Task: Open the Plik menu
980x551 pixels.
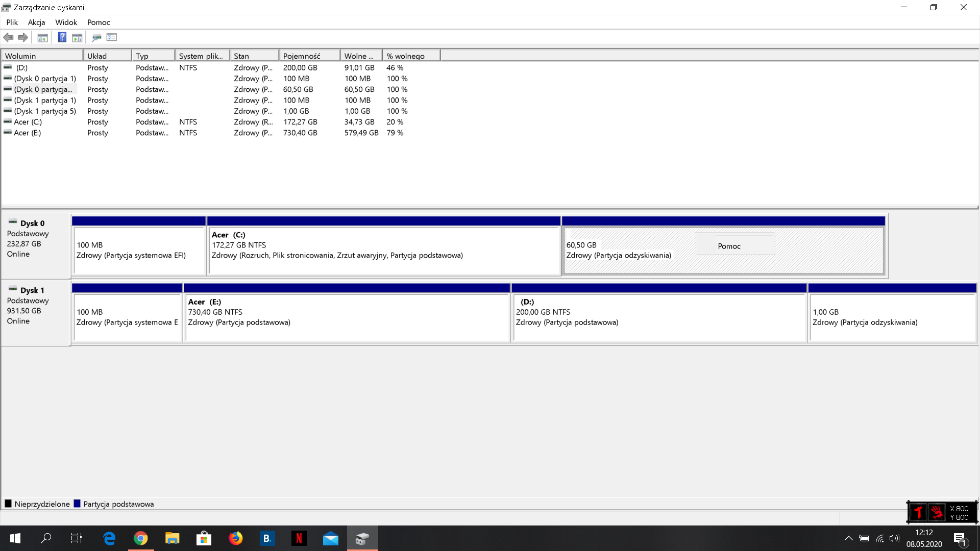Action: pos(12,22)
